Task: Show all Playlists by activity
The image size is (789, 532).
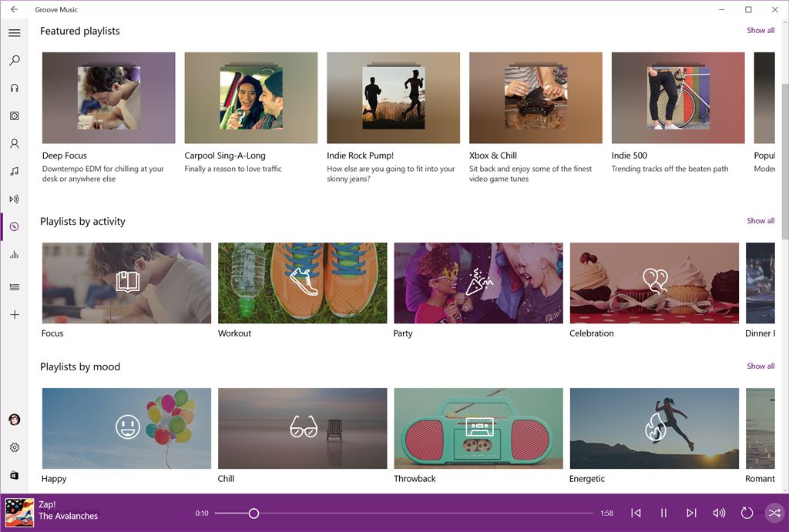Action: pyautogui.click(x=760, y=221)
